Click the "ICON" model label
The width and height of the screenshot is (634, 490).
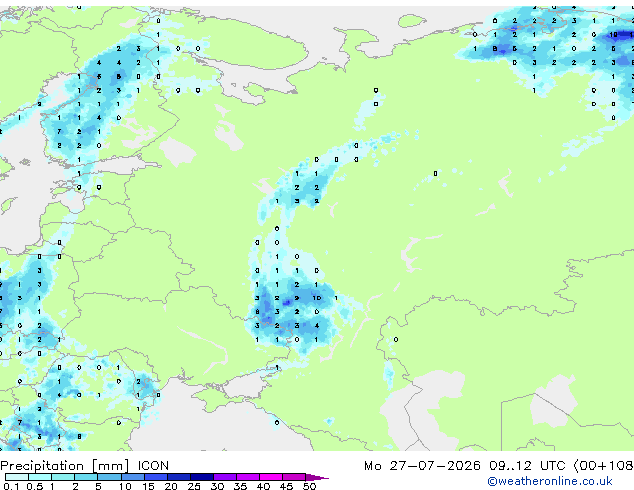pos(153,466)
